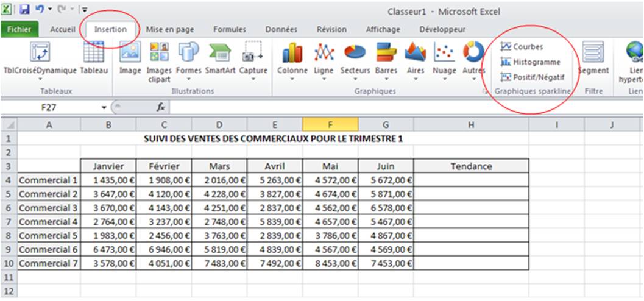The width and height of the screenshot is (644, 301).
Task: Expand the Formes dropdown arrow
Action: tap(189, 79)
